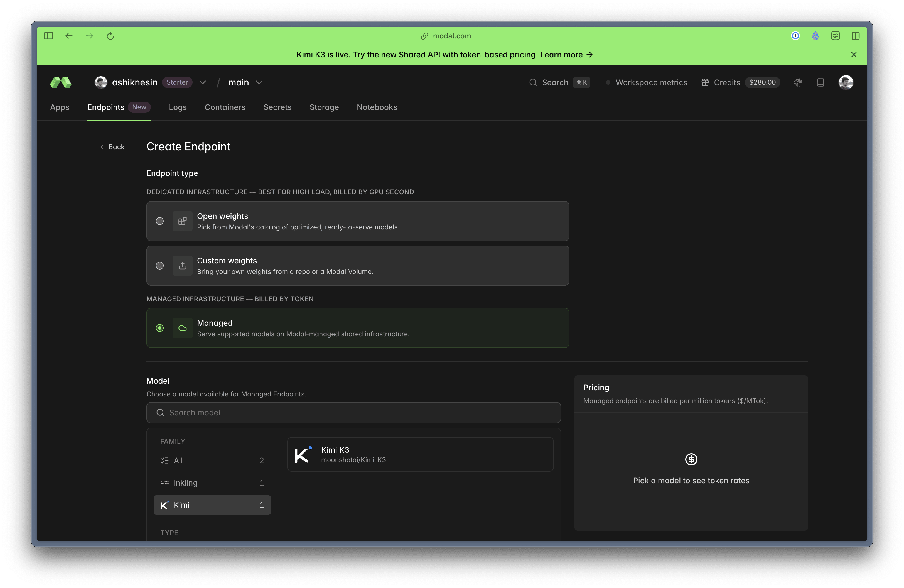Click the user avatar at top right
The image size is (904, 588).
pos(846,82)
